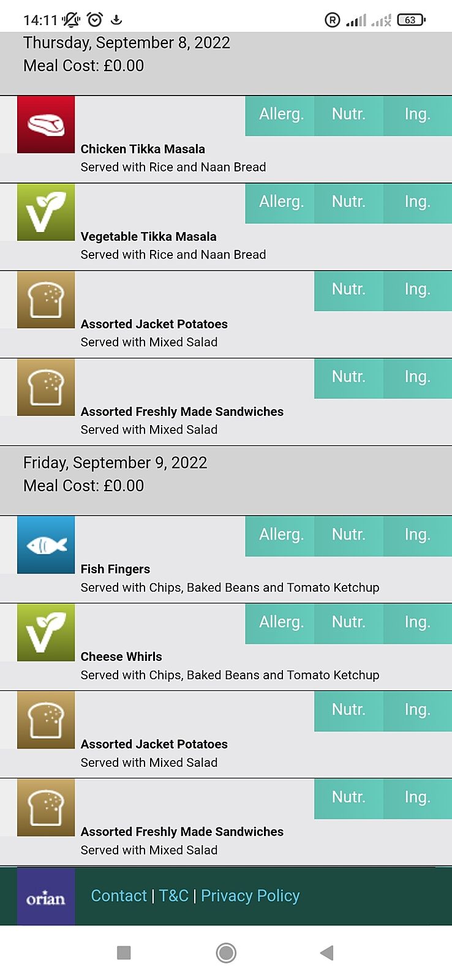Open the Privacy Policy link
452x980 pixels.
(250, 896)
